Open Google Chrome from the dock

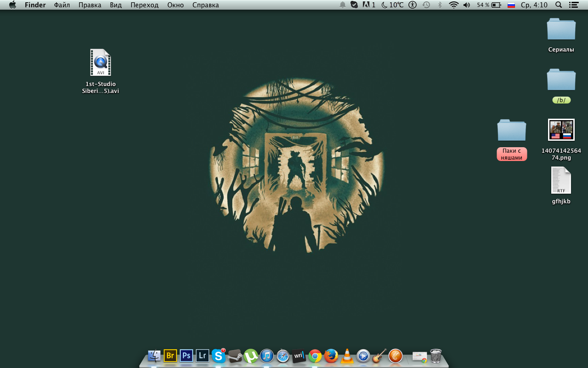(x=315, y=356)
